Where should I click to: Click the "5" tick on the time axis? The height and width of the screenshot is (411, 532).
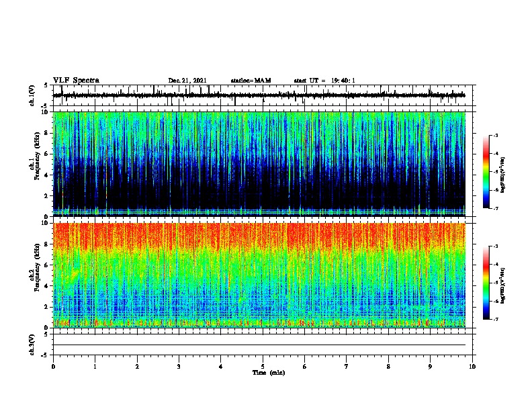click(x=263, y=367)
